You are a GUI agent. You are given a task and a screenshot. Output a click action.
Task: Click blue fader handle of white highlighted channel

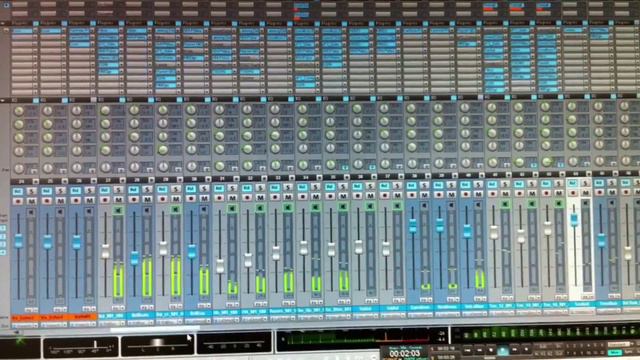coord(574,220)
